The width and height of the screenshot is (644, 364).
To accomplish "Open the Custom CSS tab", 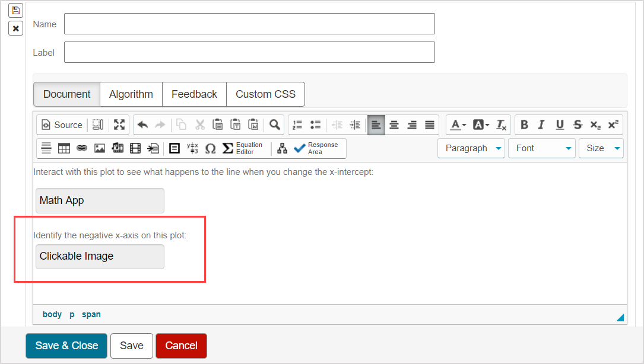I will [265, 94].
